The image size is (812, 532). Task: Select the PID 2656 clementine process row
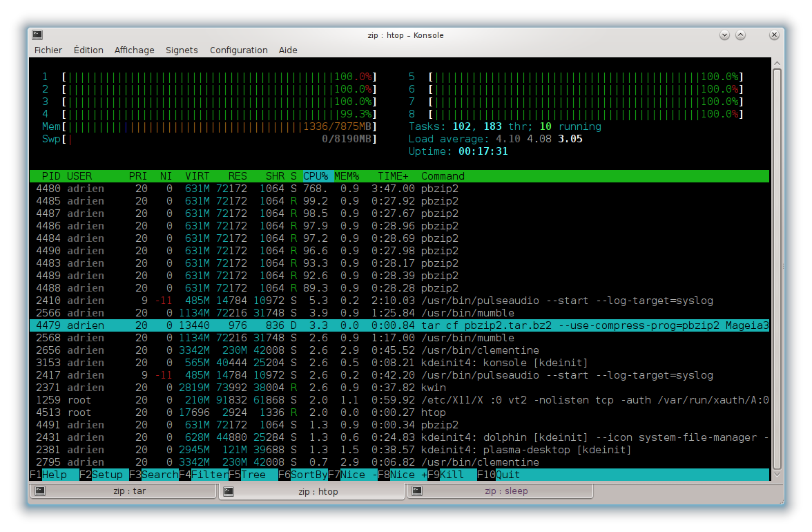click(x=399, y=350)
